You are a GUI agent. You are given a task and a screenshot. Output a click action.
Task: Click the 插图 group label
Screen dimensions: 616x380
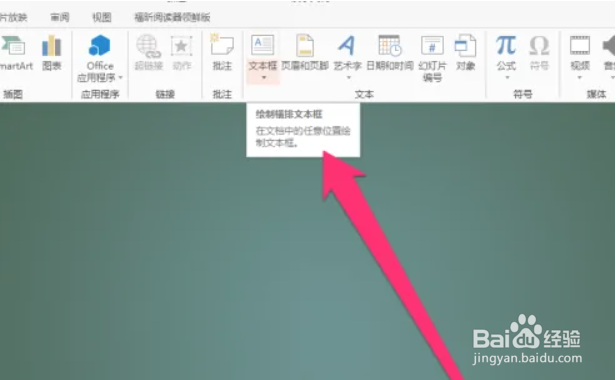point(13,94)
